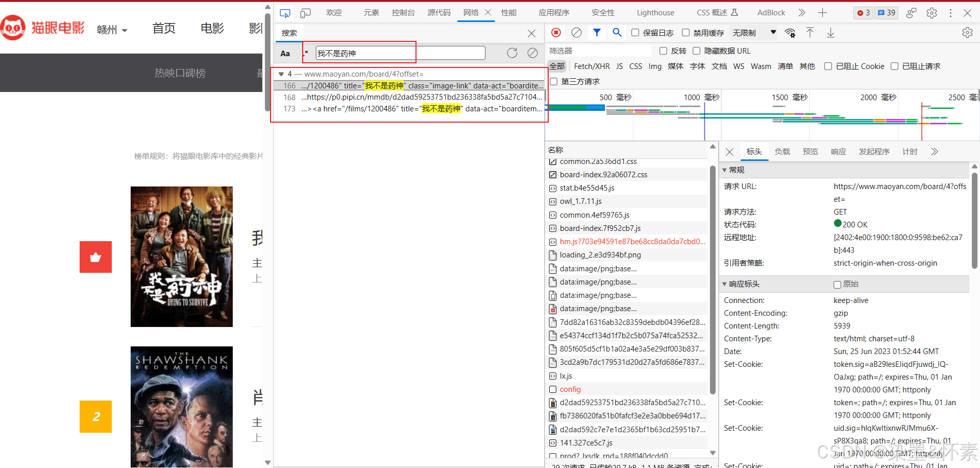Add a new DevTools tab with plus icon

822,13
